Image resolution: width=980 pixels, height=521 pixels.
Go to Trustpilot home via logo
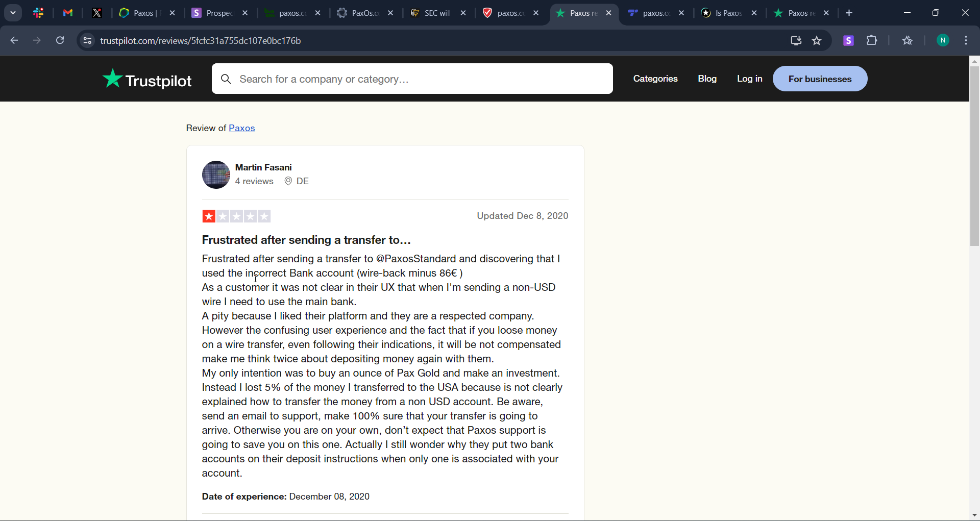click(147, 79)
